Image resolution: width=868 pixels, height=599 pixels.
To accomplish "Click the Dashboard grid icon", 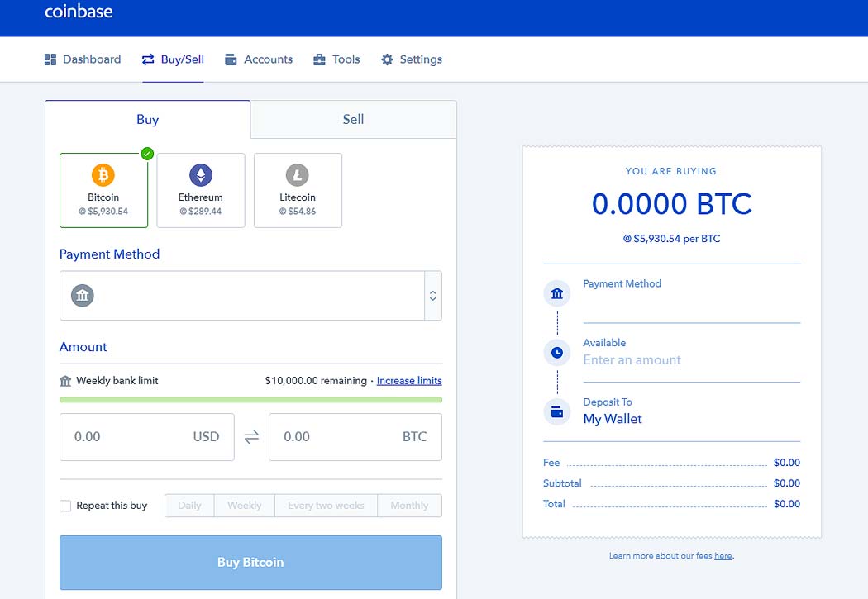I will [x=50, y=59].
